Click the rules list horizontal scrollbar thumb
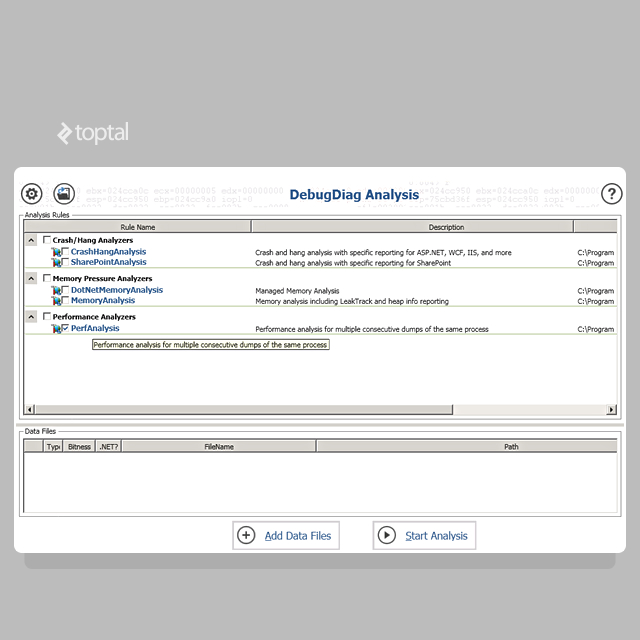The width and height of the screenshot is (640, 640). coord(244,409)
